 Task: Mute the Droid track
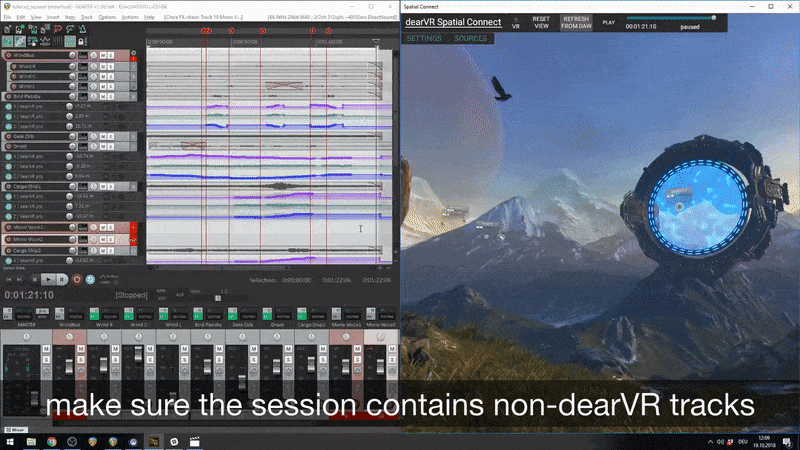(103, 146)
